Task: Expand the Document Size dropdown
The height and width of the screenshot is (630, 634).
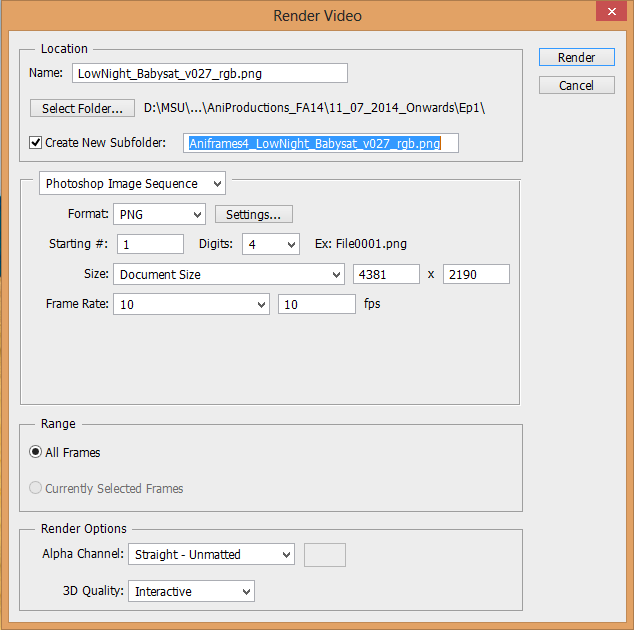Action: tap(229, 275)
